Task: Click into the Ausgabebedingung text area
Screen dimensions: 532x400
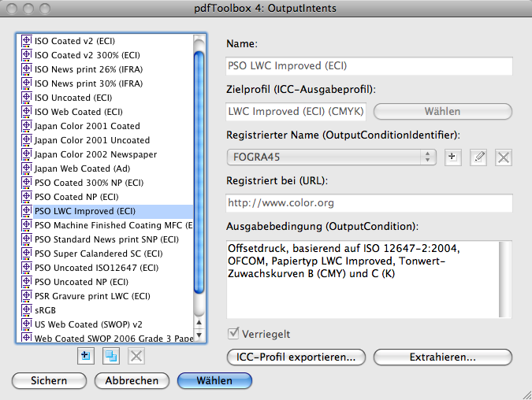Action: click(x=363, y=280)
